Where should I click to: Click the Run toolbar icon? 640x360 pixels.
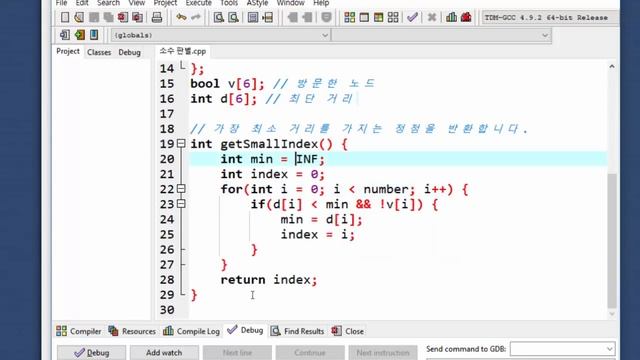coord(364,17)
